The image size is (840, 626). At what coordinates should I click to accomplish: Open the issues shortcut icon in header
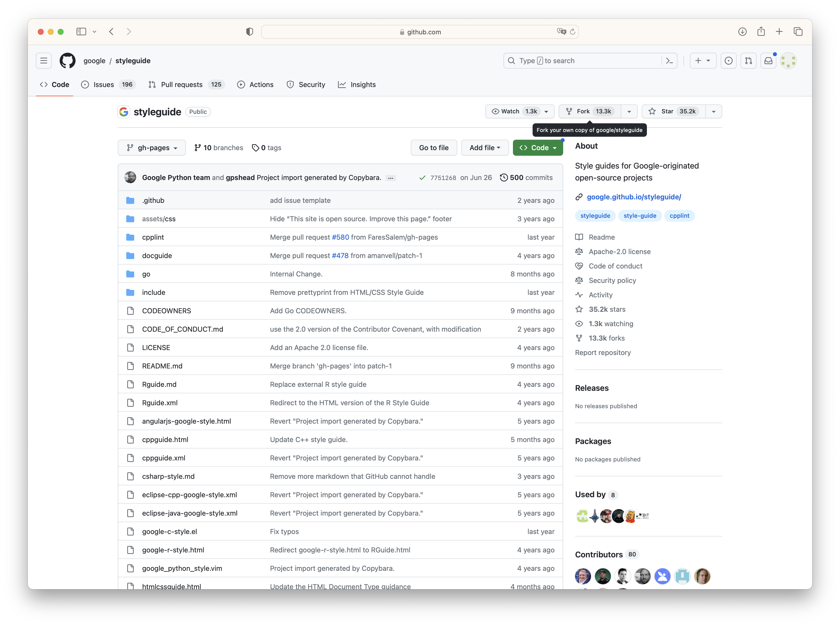click(x=728, y=61)
